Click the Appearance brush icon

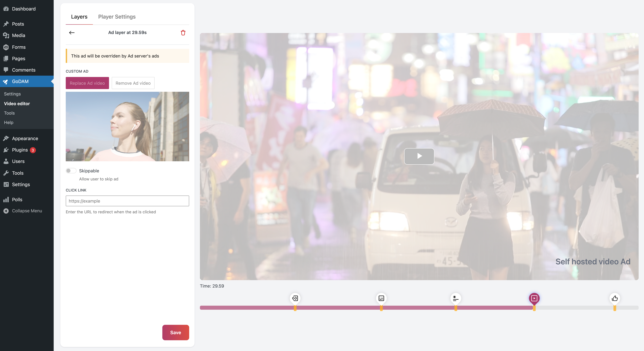[6, 138]
